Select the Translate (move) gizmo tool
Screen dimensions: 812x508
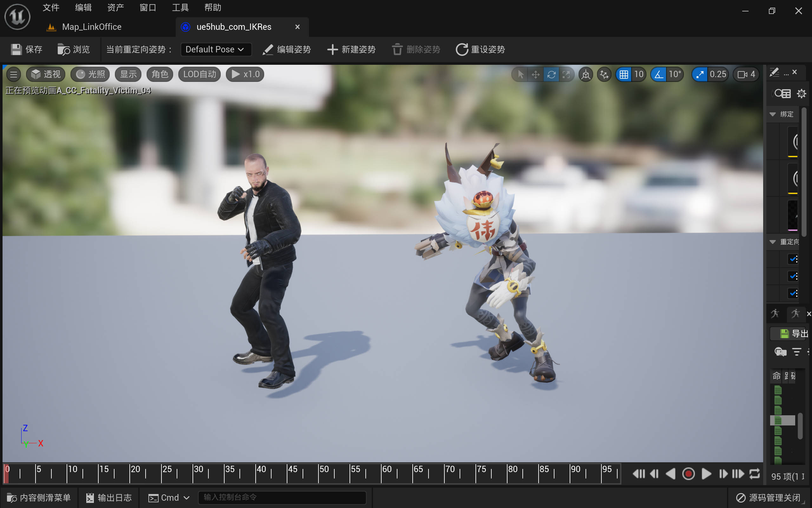pos(535,74)
